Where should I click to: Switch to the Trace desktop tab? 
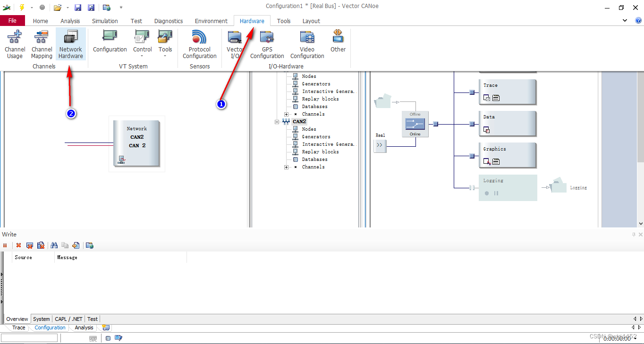[x=19, y=327]
